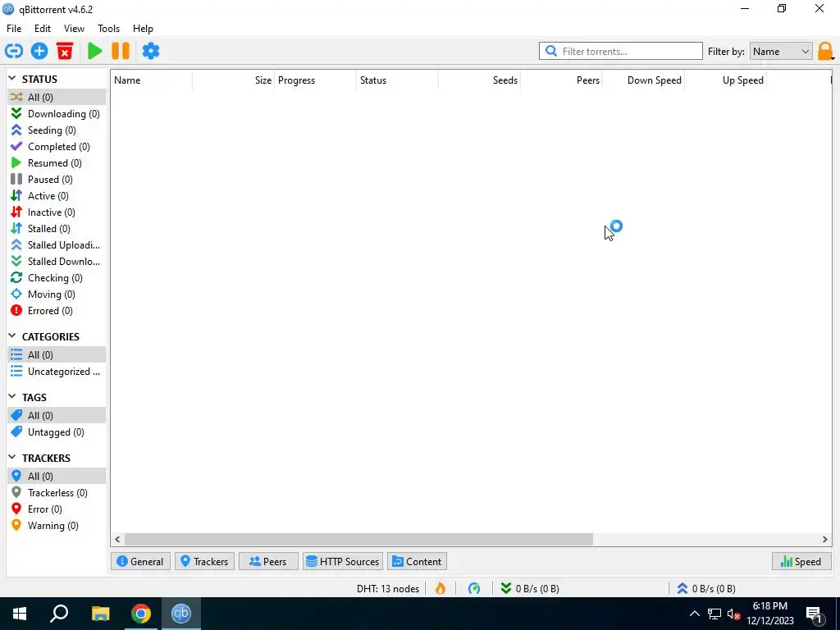Open Chrome from the taskbar
The width and height of the screenshot is (840, 630).
pyautogui.click(x=141, y=614)
